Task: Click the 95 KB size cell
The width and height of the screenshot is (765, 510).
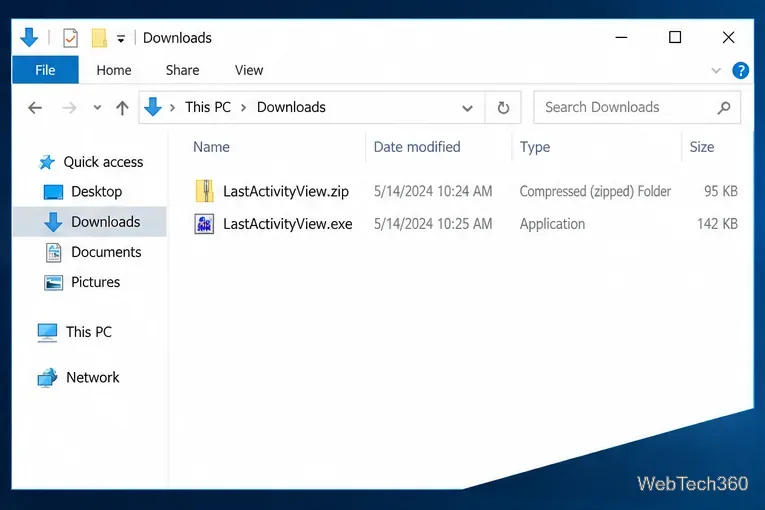Action: (721, 191)
